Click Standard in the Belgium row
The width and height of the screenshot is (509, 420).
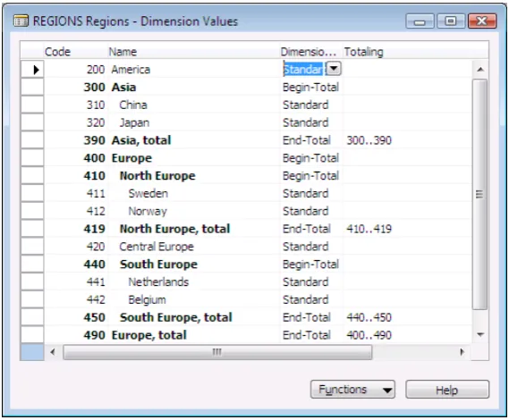[x=305, y=299]
